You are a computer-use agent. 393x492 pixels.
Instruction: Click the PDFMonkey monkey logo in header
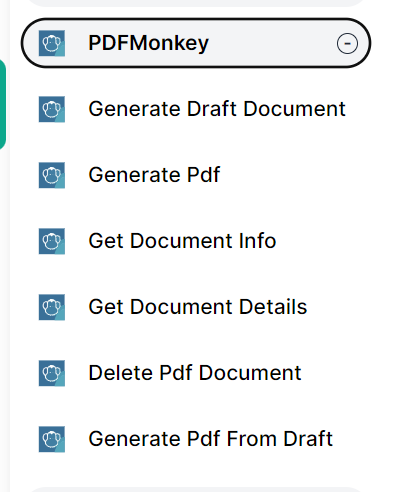[x=52, y=43]
